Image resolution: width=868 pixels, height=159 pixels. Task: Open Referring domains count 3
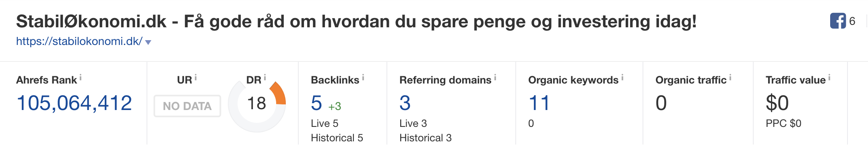405,103
